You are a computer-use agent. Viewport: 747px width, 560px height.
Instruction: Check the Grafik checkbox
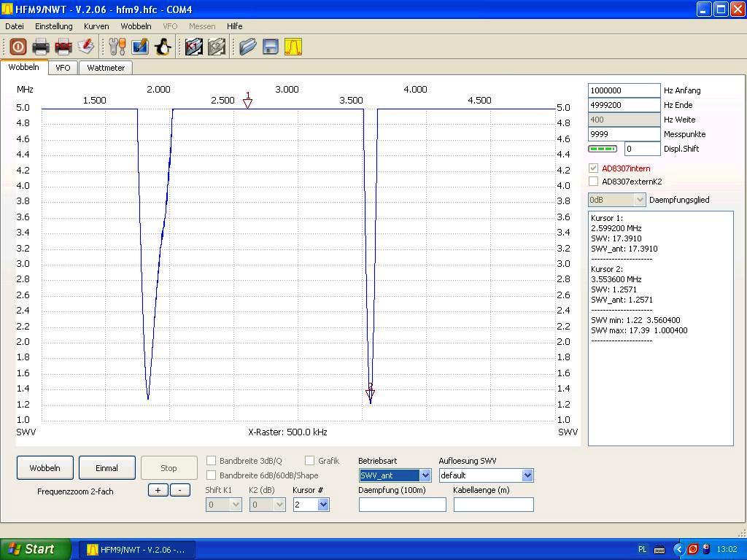pos(310,461)
